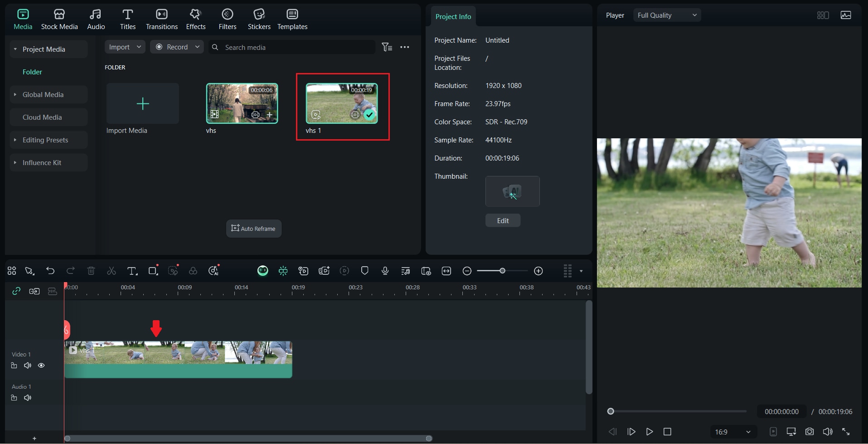
Task: Select the Split tool (scissors) in the timeline toolbar
Action: pyautogui.click(x=111, y=271)
